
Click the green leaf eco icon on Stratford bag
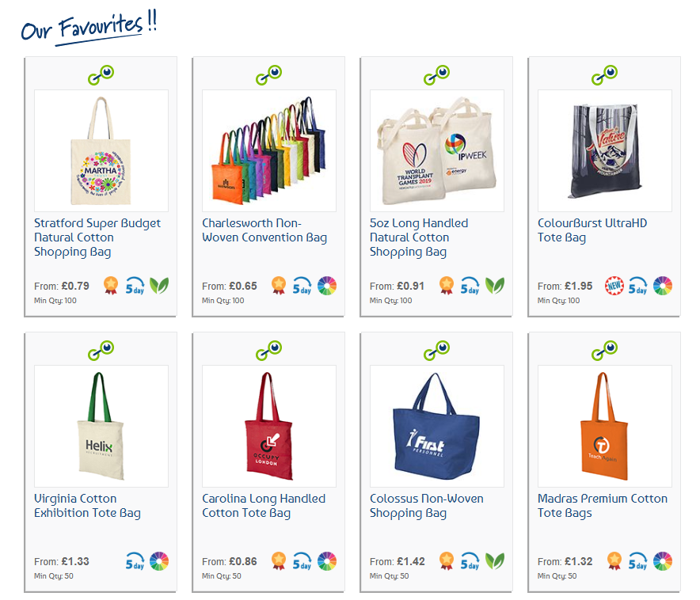pyautogui.click(x=159, y=286)
